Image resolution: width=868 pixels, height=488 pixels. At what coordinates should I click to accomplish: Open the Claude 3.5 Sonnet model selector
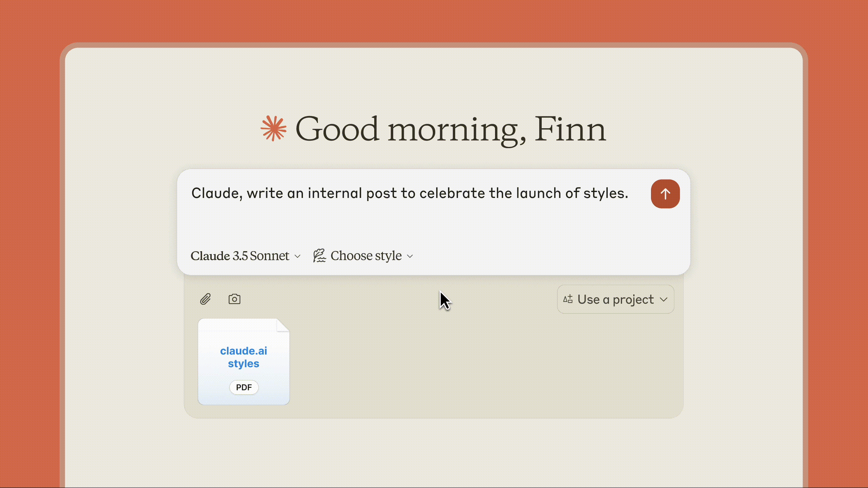(240, 256)
